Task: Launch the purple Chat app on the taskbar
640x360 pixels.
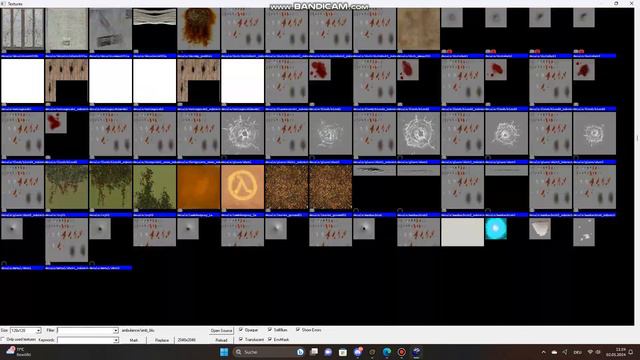Action: (328, 352)
